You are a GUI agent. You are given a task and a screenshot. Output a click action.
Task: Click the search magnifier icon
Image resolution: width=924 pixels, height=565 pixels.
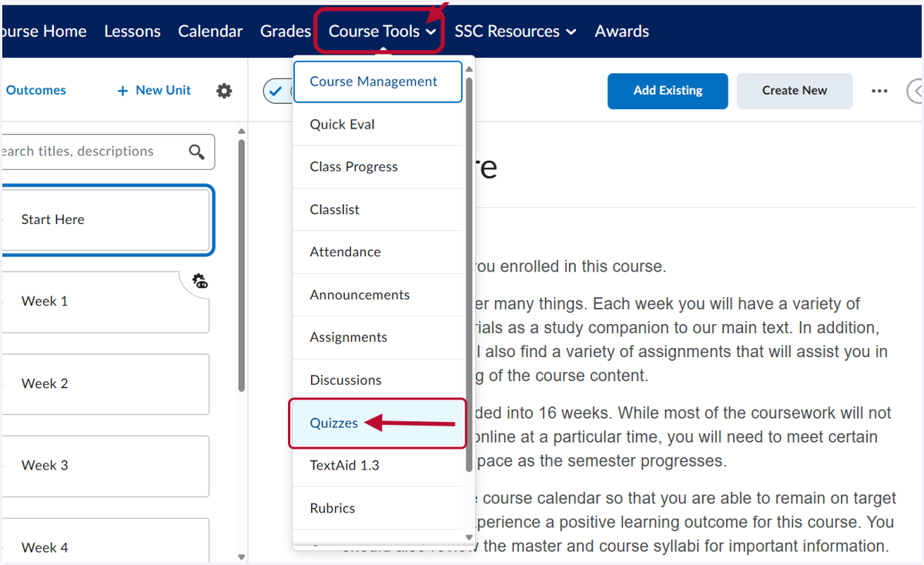[x=197, y=152]
